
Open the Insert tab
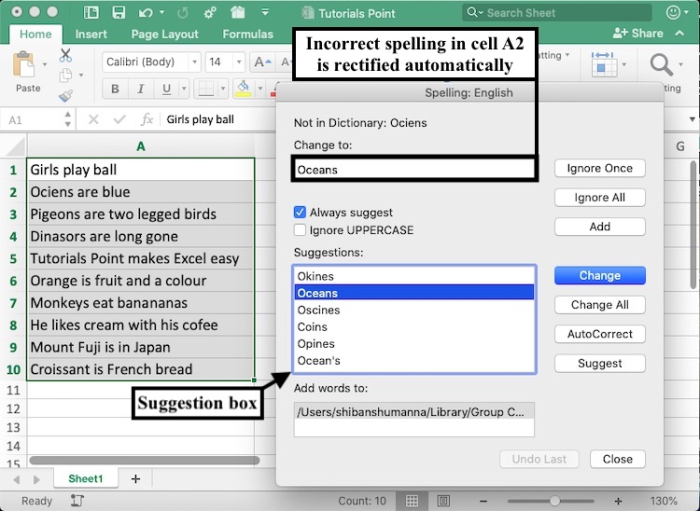pos(91,34)
